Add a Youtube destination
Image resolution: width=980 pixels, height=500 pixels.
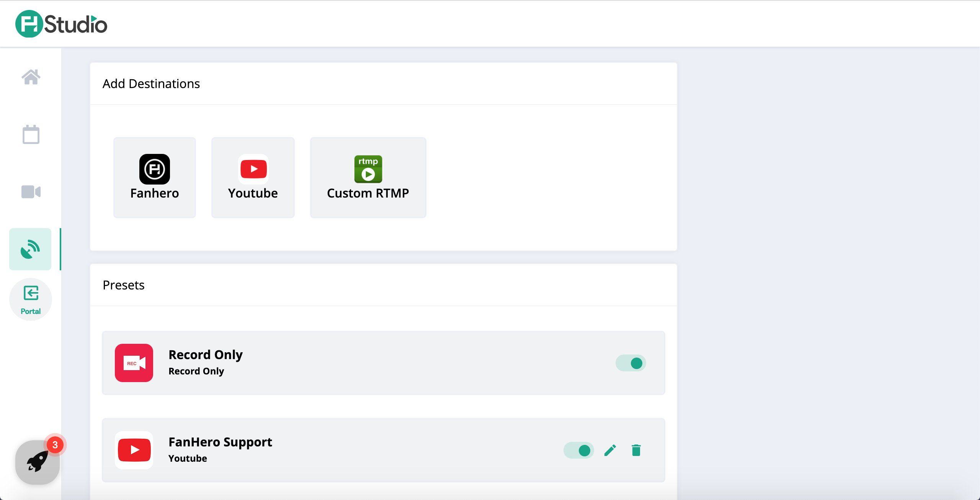(253, 178)
